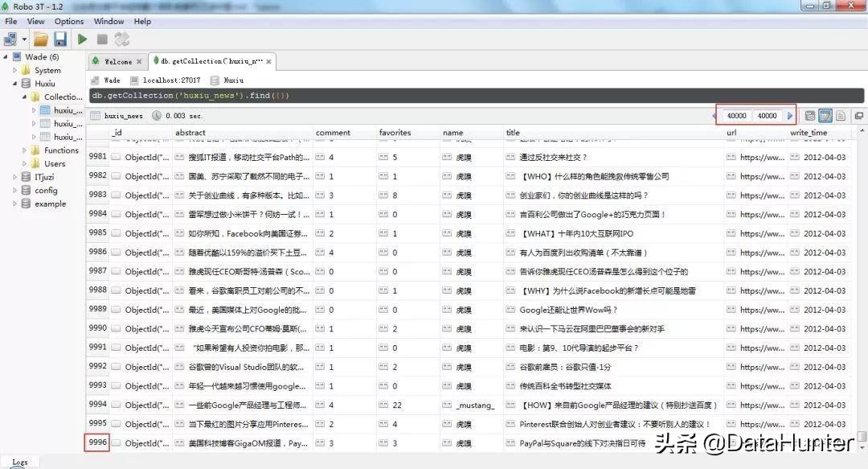Sort by the _id column header
Viewport: 868px width, 469px height.
click(141, 133)
